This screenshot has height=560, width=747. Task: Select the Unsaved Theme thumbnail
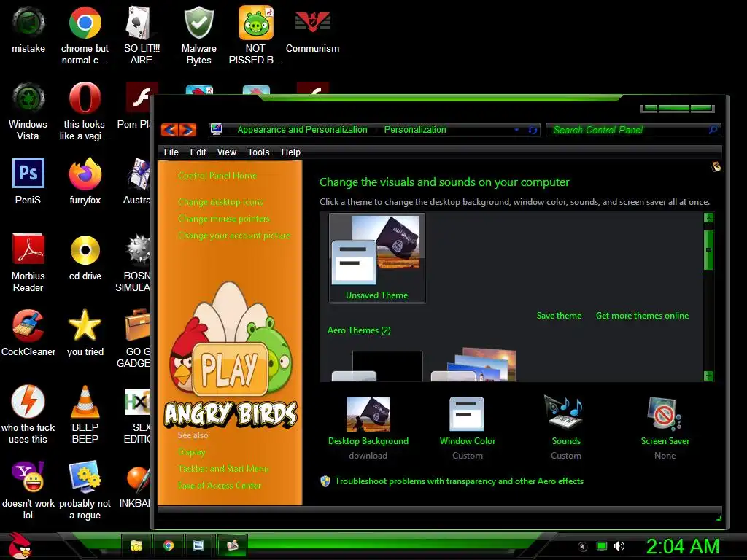(x=377, y=257)
